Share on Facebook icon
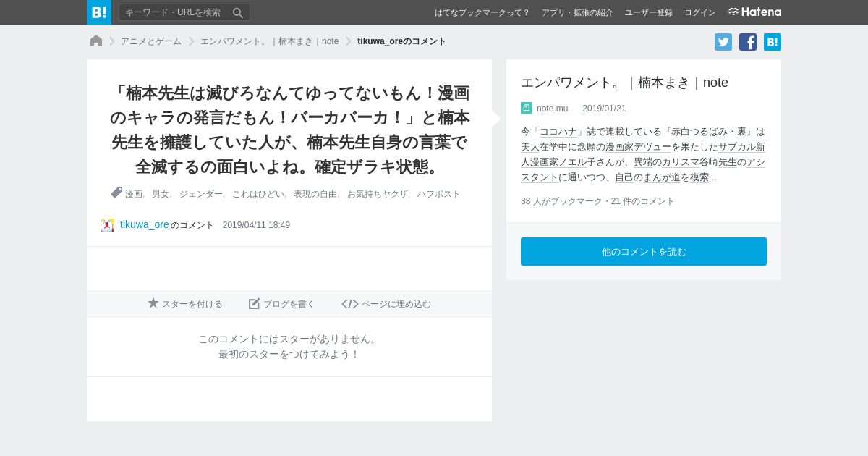868x456 pixels. [x=748, y=42]
